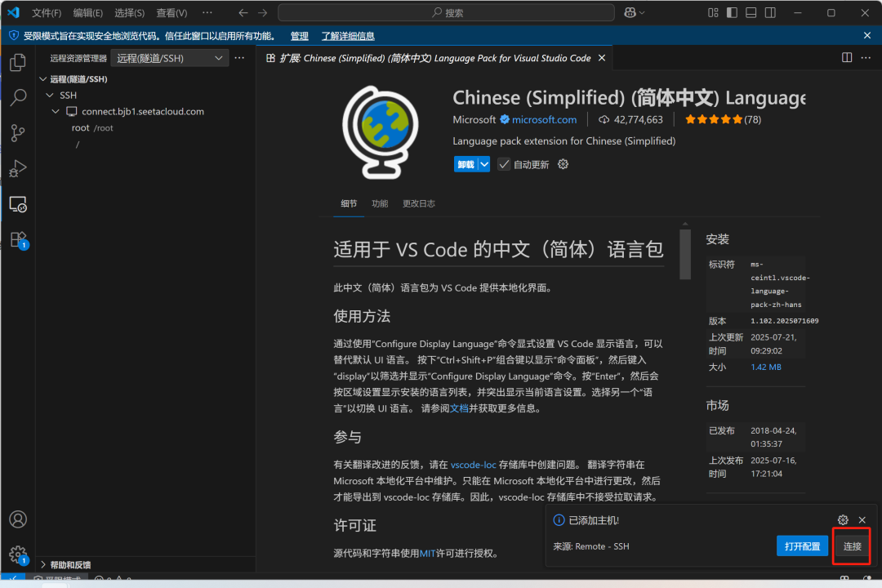Toggle the 自动更新 checkbox
882x588 pixels.
pyautogui.click(x=504, y=164)
